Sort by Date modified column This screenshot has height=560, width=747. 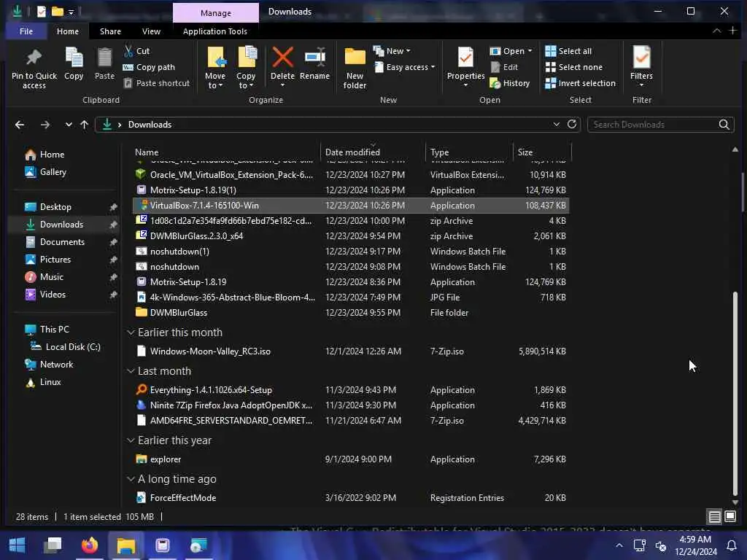(x=373, y=152)
